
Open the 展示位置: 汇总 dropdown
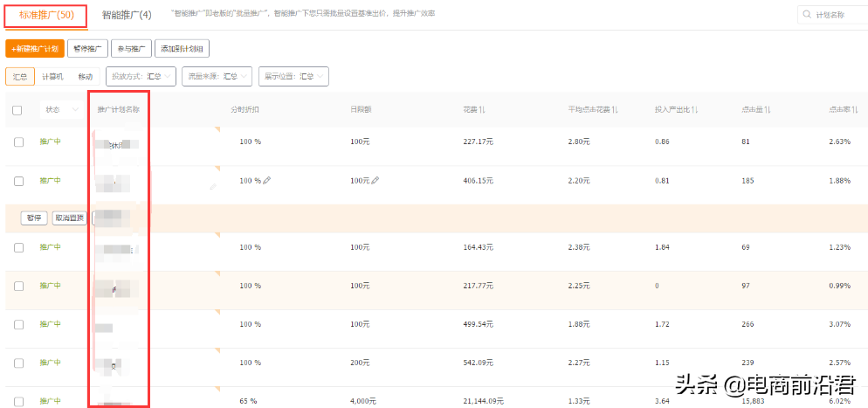pos(293,76)
